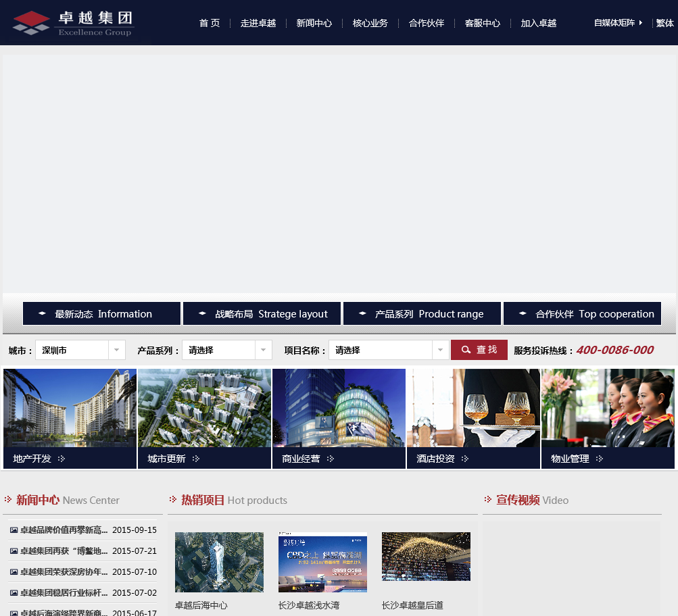
Task: Select the 合作伙伴 Top cooperation tab
Action: [x=583, y=313]
